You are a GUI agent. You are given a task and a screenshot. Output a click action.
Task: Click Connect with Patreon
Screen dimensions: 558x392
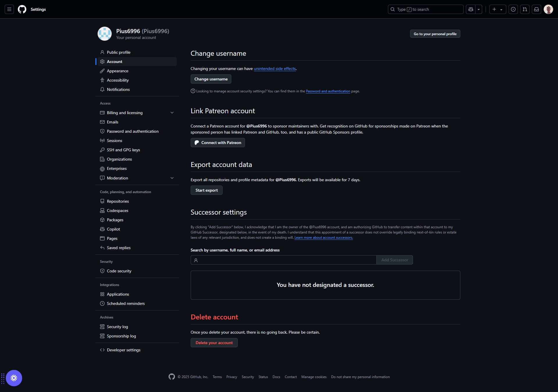pos(218,143)
